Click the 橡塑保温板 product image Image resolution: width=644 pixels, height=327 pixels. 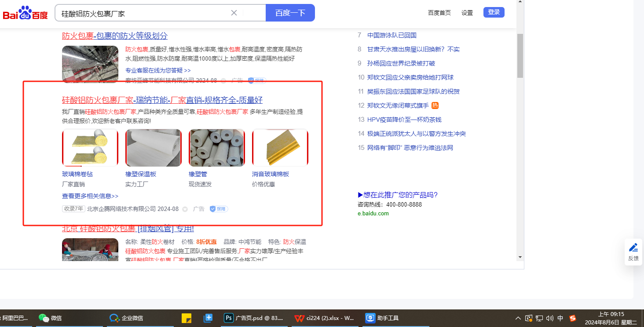154,148
